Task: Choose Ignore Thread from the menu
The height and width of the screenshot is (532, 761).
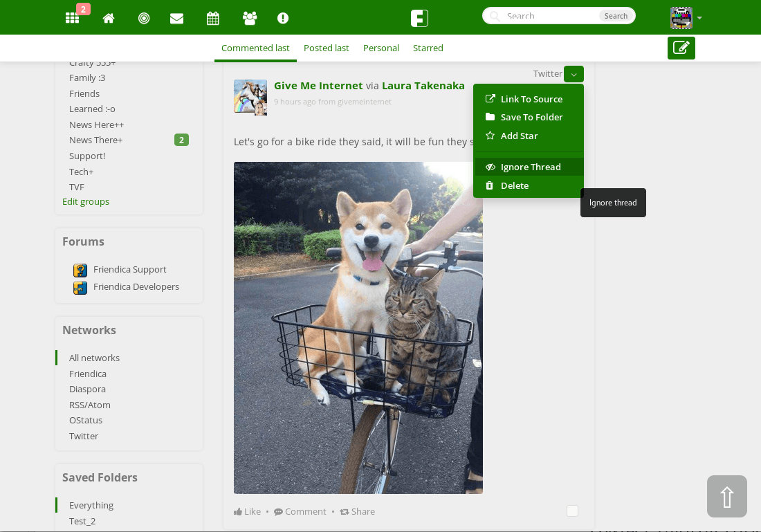Action: tap(531, 167)
